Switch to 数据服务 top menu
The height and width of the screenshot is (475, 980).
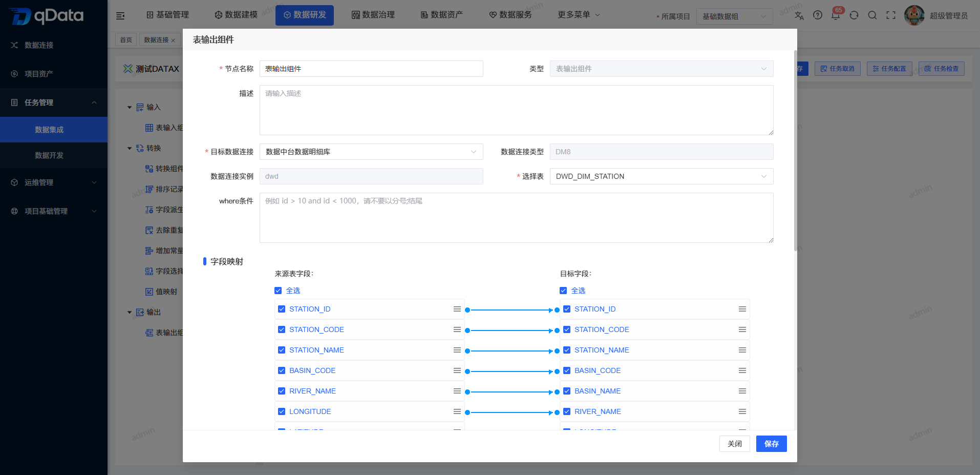[510, 15]
